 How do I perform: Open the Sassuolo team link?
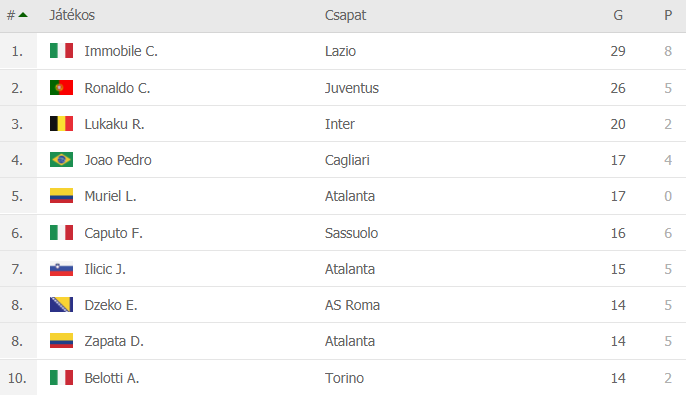coord(351,233)
